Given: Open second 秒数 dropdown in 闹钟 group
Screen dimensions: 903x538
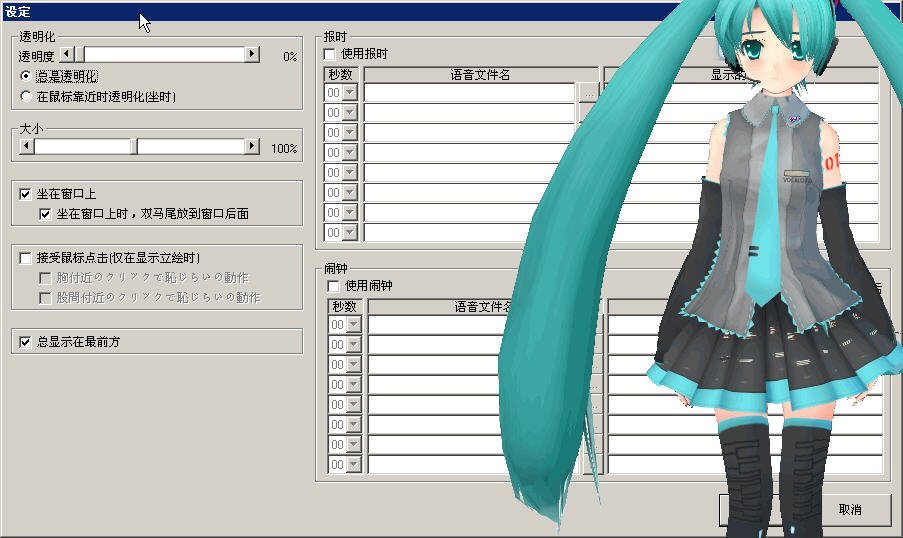Looking at the screenshot, I should [x=354, y=345].
